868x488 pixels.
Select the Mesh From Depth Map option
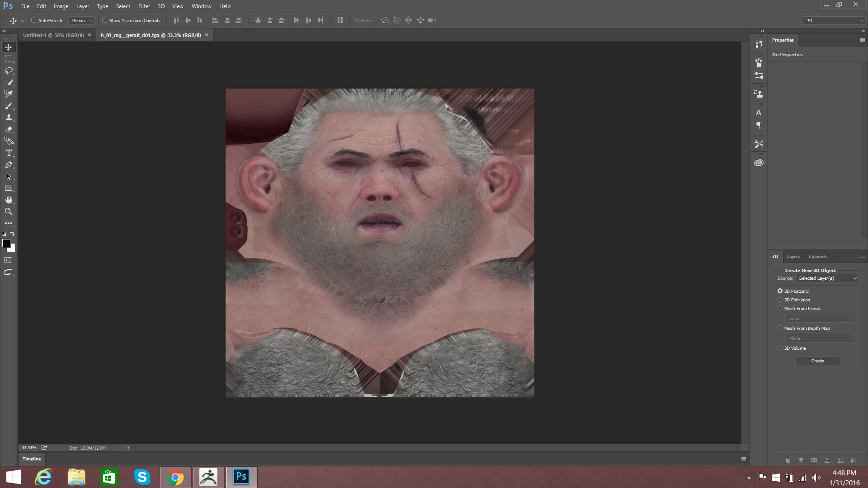click(780, 328)
